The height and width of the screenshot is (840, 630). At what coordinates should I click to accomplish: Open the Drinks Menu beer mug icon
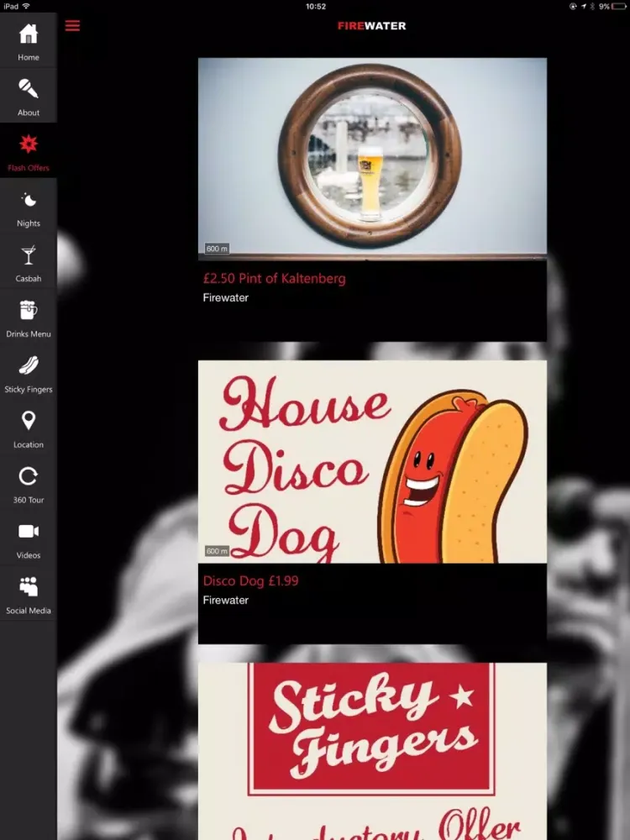tap(29, 310)
